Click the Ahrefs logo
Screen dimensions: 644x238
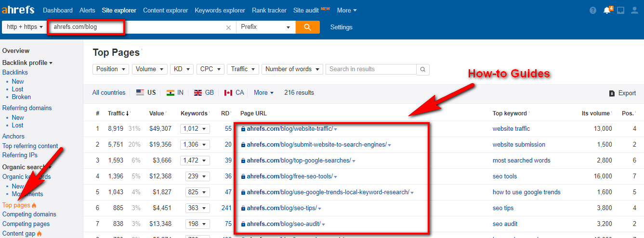(x=18, y=10)
